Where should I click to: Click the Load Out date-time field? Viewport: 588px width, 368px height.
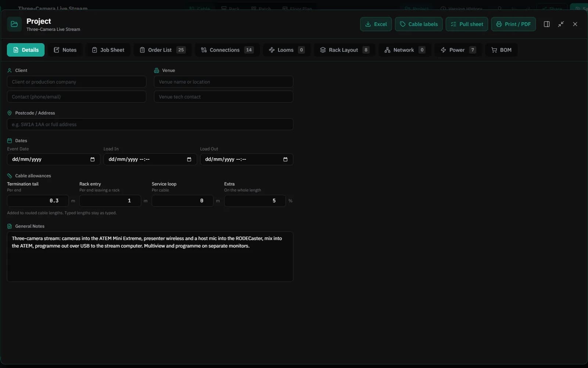247,159
